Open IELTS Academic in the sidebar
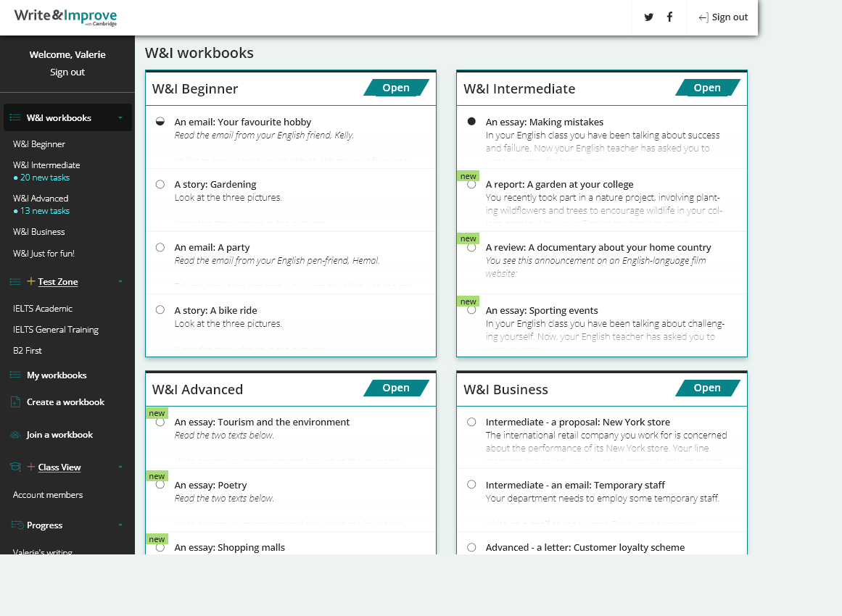This screenshot has width=842, height=616. [43, 309]
